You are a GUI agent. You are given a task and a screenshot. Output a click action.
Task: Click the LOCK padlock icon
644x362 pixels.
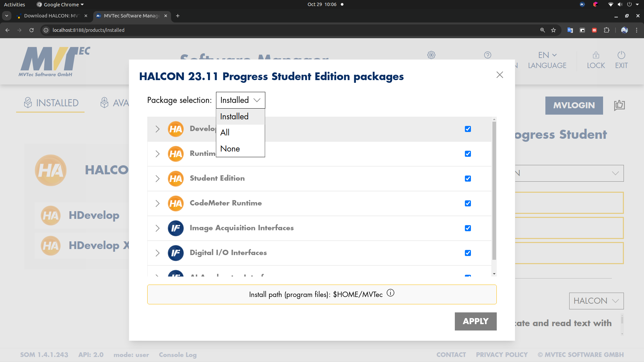click(596, 55)
